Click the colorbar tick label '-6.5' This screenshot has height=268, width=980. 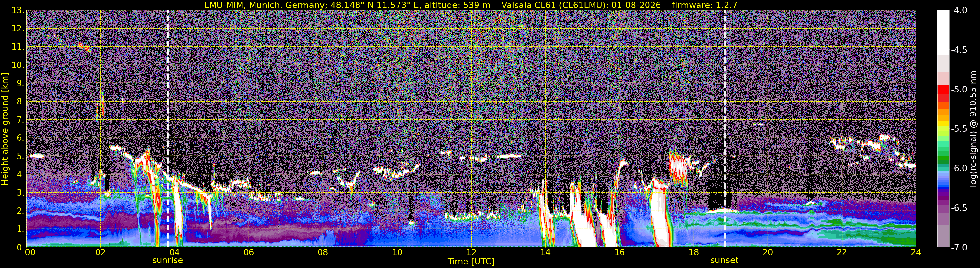pyautogui.click(x=959, y=208)
